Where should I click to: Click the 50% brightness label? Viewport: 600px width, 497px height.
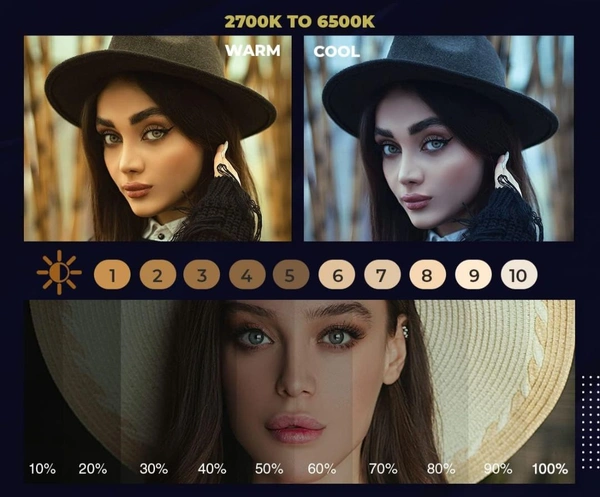[269, 469]
